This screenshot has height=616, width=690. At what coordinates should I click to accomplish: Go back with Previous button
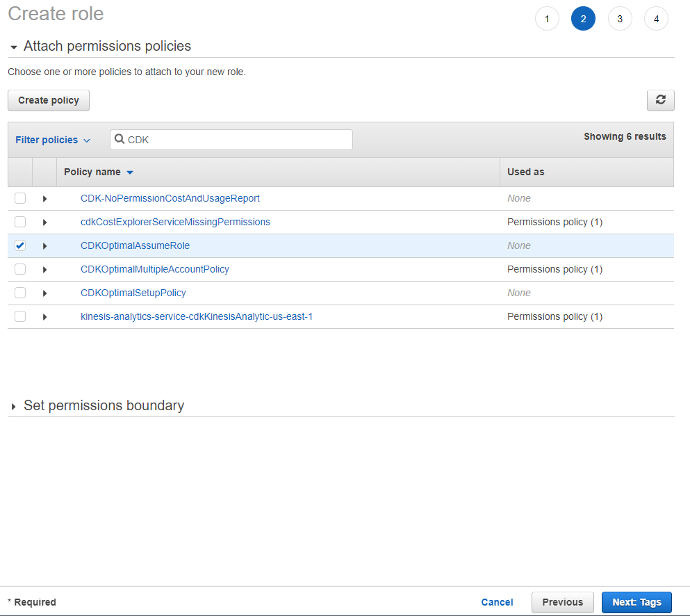[562, 602]
